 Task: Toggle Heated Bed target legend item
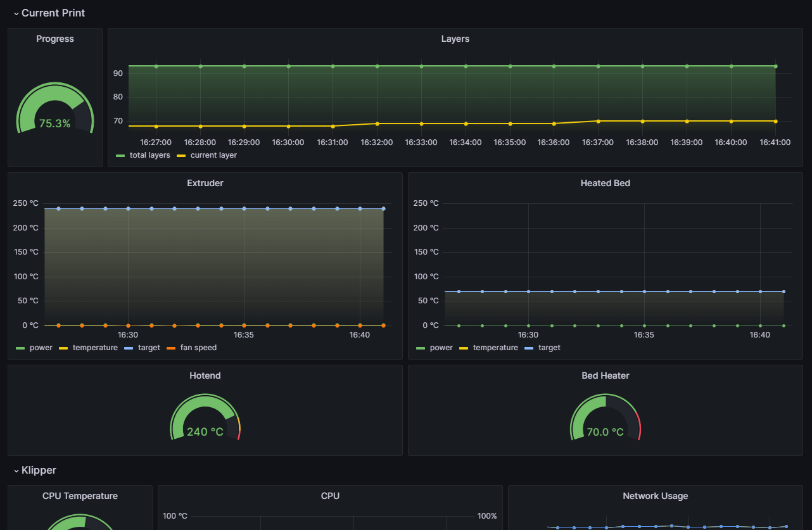click(542, 348)
